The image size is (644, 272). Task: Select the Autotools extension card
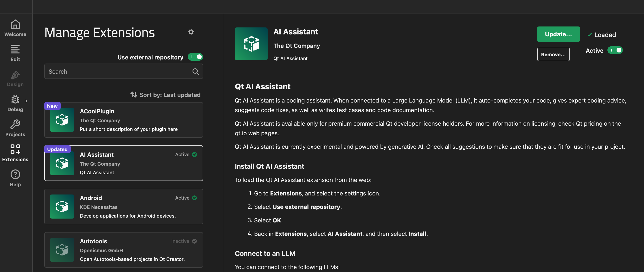click(x=123, y=250)
